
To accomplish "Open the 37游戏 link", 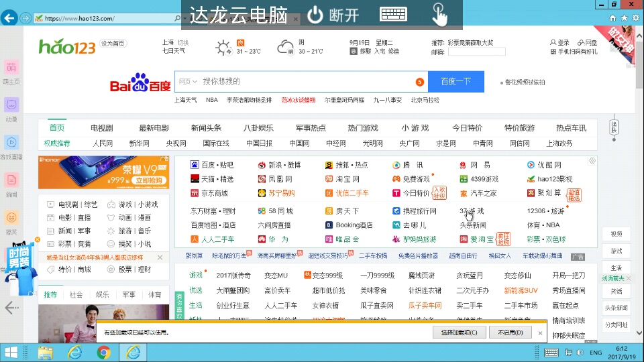I will click(x=472, y=211).
